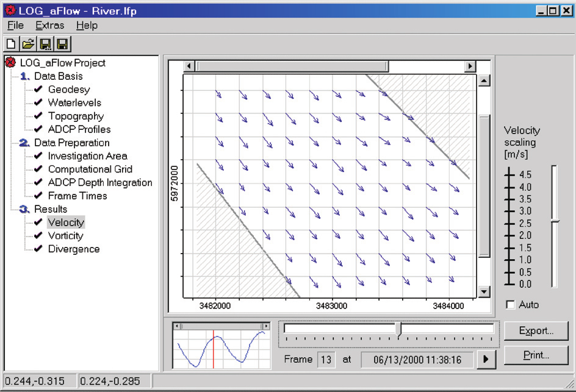Click the plot's vertical scrollbar down arrow
This screenshot has width=576, height=392.
484,292
